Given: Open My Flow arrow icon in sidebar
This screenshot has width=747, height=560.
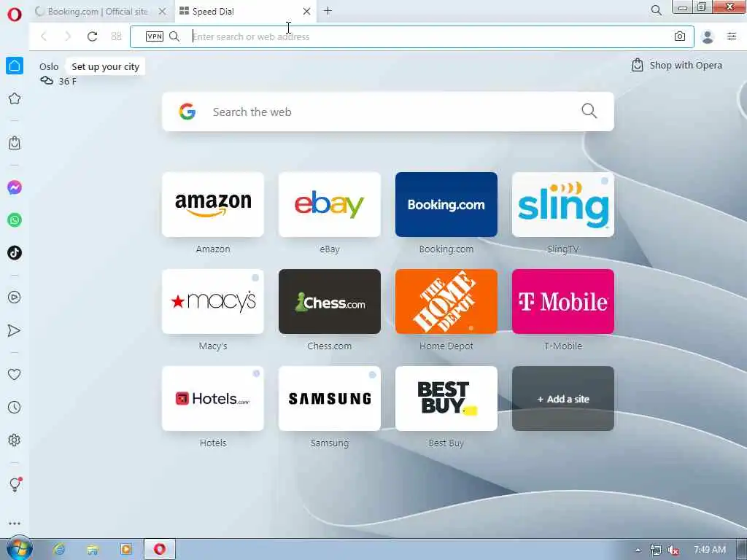Looking at the screenshot, I should point(15,330).
